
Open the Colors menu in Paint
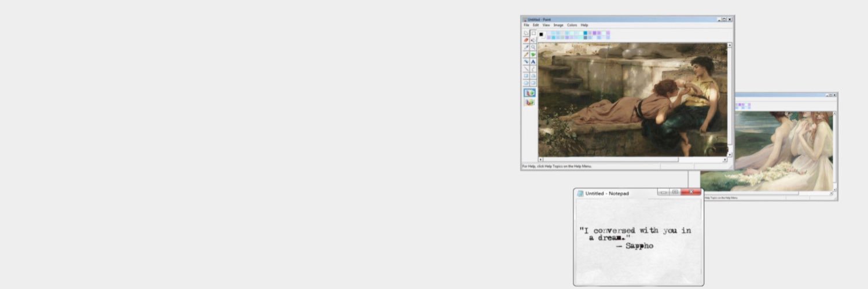[x=572, y=25]
